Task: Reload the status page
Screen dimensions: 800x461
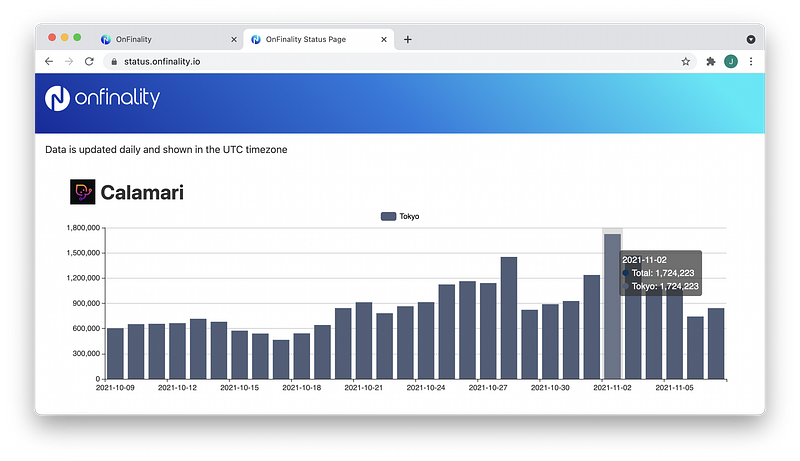Action: coord(89,61)
